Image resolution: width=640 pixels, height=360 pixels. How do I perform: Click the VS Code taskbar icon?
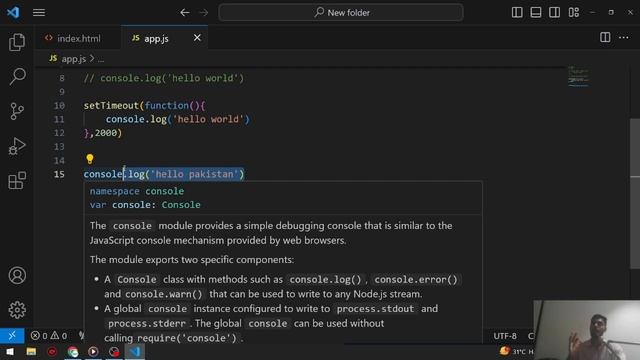pyautogui.click(x=135, y=351)
